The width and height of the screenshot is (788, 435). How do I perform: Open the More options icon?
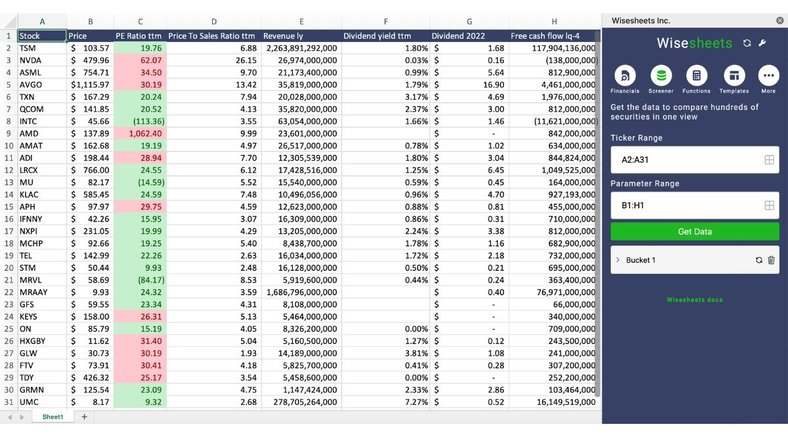point(768,76)
